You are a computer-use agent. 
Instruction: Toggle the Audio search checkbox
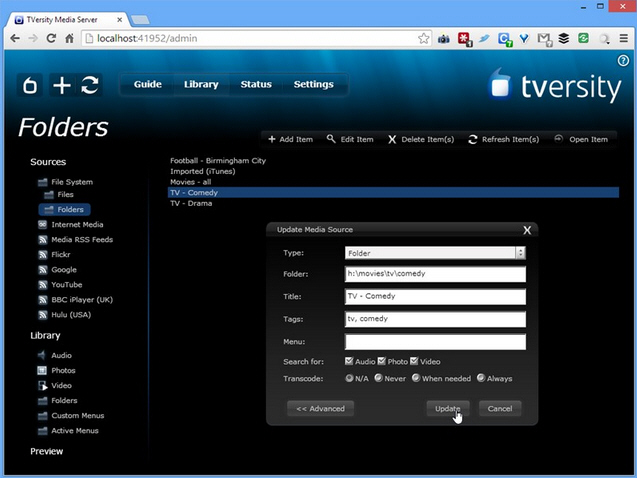coord(349,361)
